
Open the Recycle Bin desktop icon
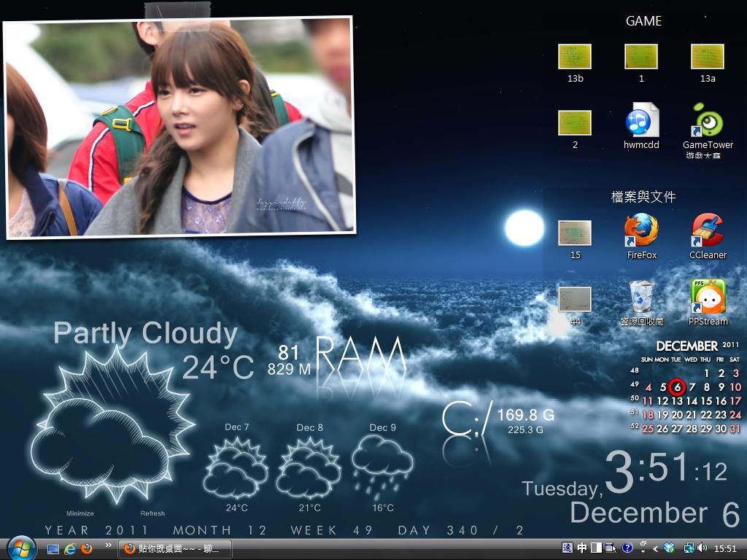pos(642,297)
